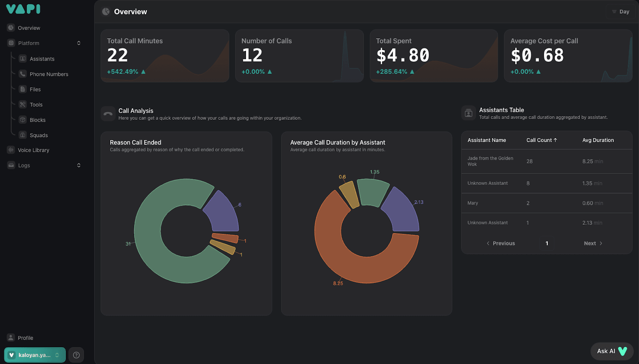
Task: Open the Day time range filter
Action: click(x=620, y=12)
